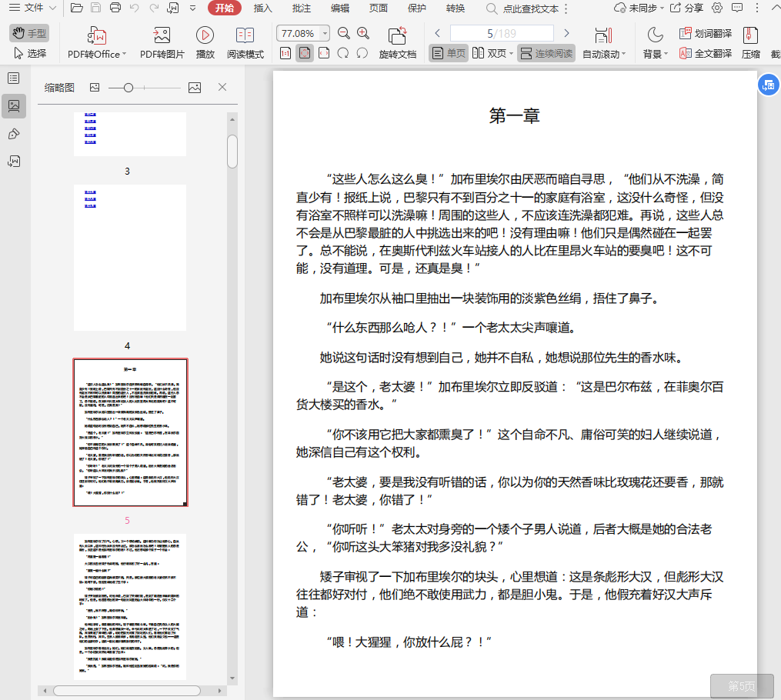Click the 划词翻译 word translate button
Image resolution: width=781 pixels, height=700 pixels.
coord(706,33)
